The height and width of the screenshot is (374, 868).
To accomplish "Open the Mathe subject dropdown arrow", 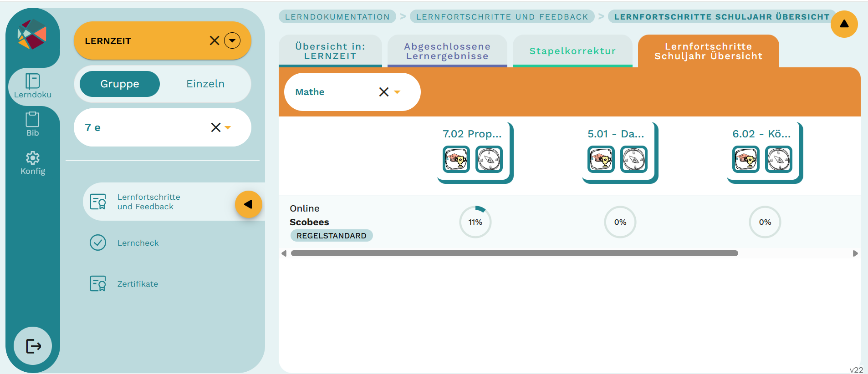I will click(397, 92).
